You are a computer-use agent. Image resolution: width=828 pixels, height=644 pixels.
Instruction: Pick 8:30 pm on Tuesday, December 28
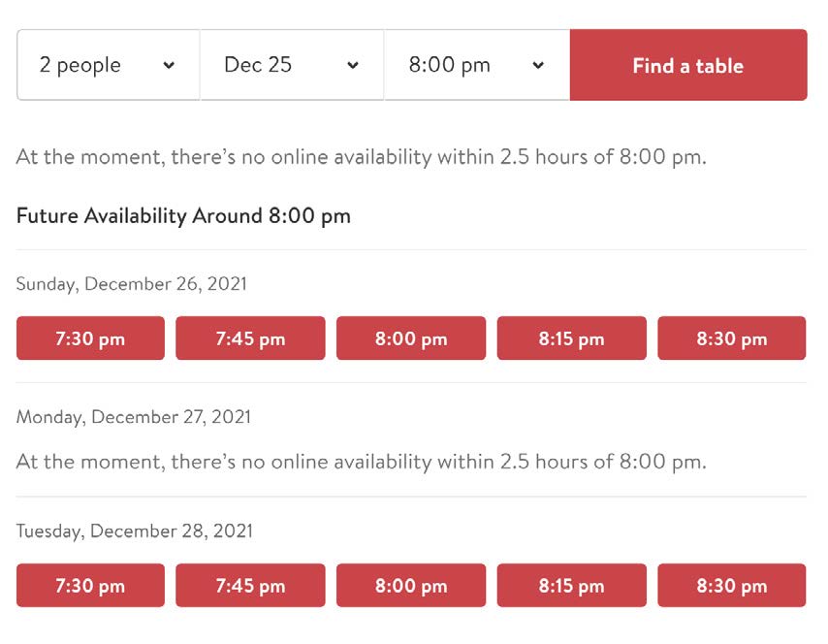click(732, 586)
